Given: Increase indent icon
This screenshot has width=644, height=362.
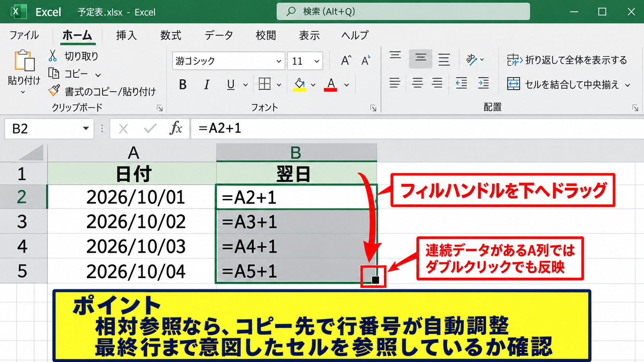Looking at the screenshot, I should click(483, 83).
